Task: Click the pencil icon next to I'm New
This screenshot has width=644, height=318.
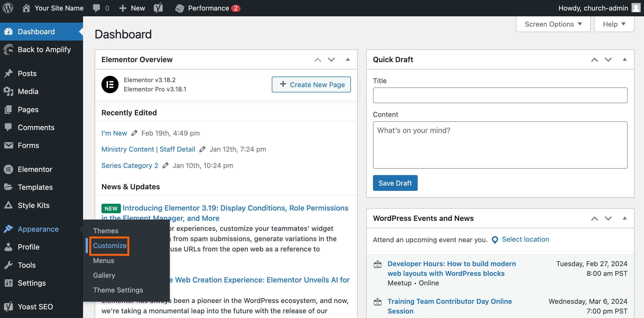Action: pyautogui.click(x=134, y=133)
